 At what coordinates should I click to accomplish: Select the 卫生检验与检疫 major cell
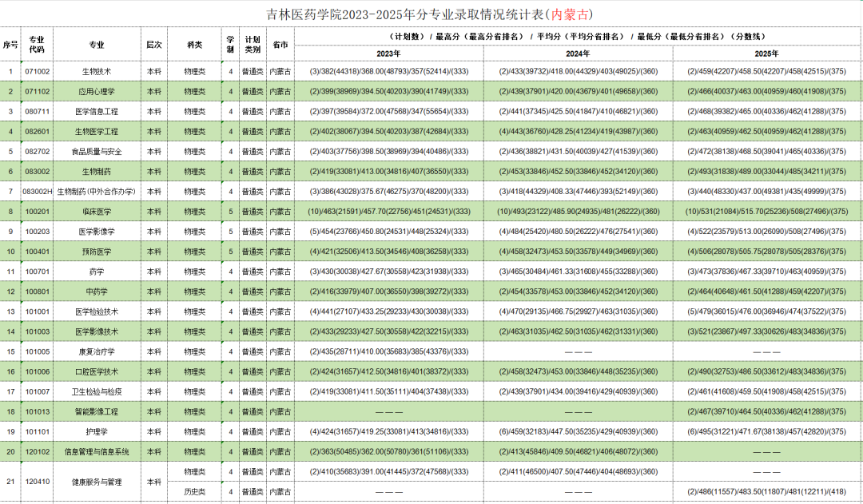pyautogui.click(x=97, y=391)
